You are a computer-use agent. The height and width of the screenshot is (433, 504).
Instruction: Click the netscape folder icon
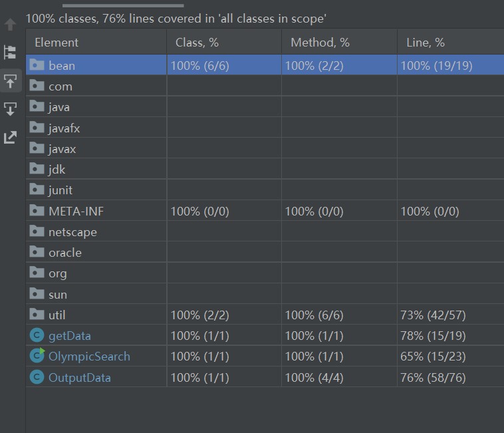point(37,231)
